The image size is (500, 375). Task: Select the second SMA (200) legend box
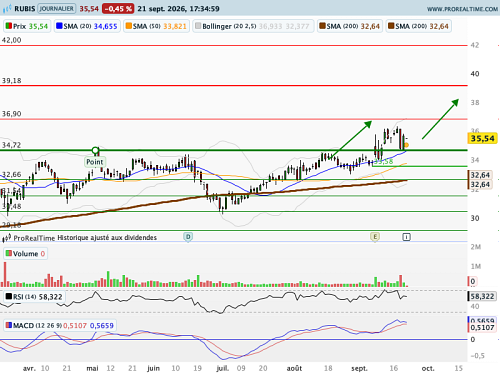(x=419, y=26)
